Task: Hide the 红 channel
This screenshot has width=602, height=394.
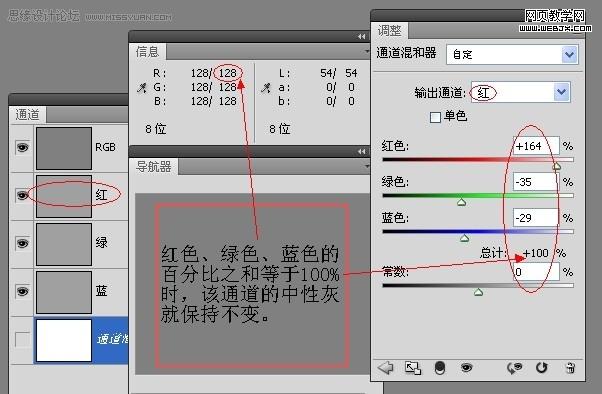Action: pos(22,195)
